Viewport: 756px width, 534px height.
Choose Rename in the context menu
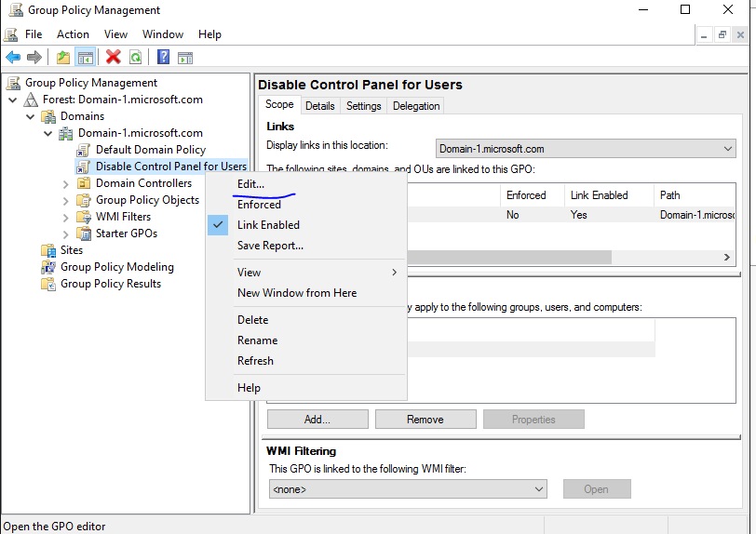point(258,340)
